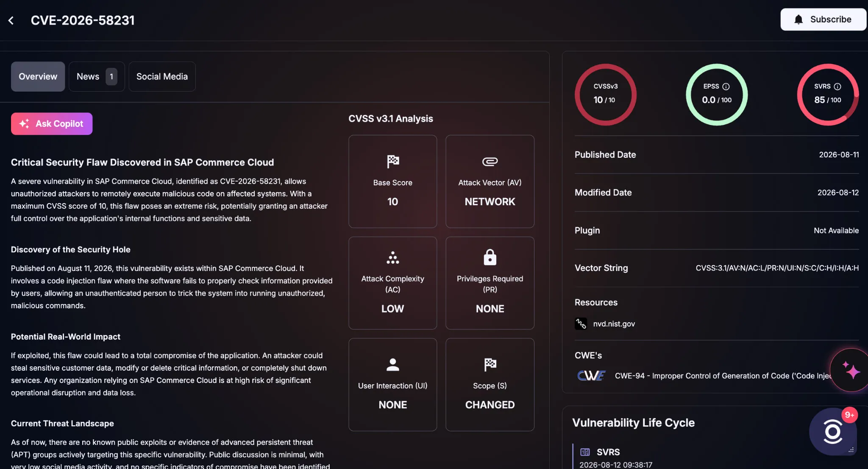The height and width of the screenshot is (469, 868).
Task: Click the Base Score flag icon
Action: (x=393, y=162)
